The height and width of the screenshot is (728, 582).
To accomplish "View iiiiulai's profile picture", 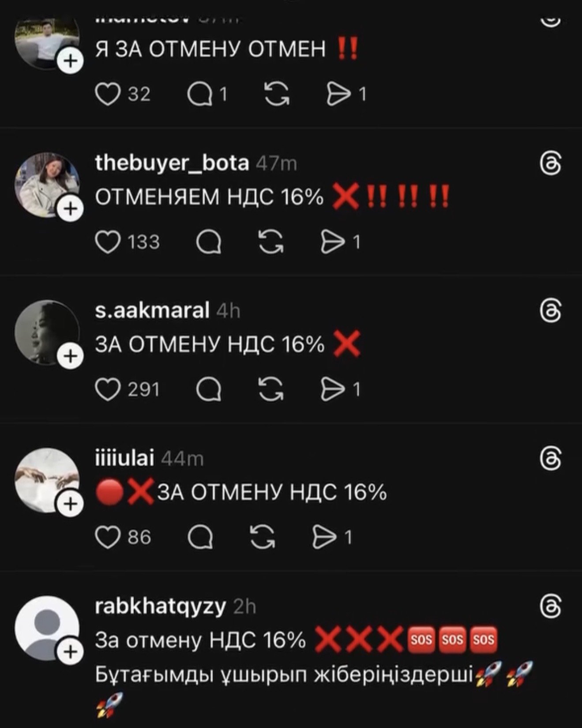I will (47, 480).
